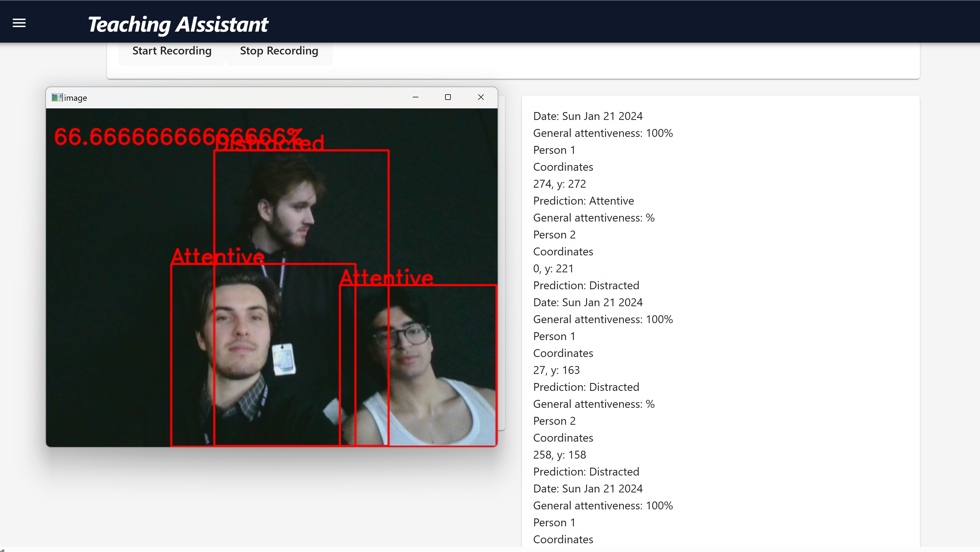Click the 66.666% attentiveness overlay text

tap(152, 136)
